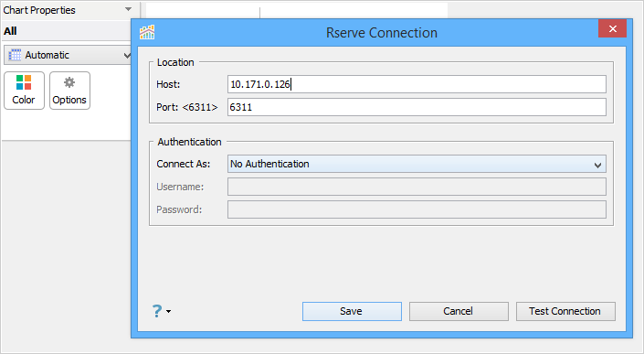This screenshot has width=644, height=354.
Task: Click the disabled Username field
Action: click(417, 187)
